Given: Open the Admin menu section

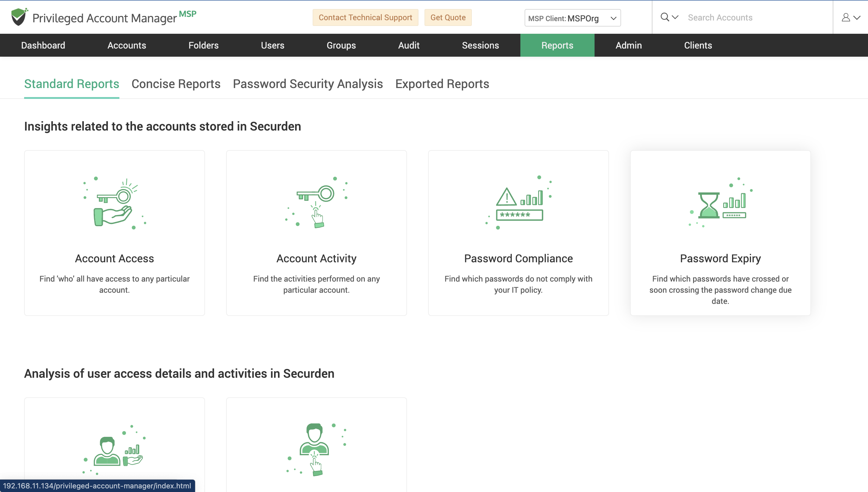Looking at the screenshot, I should pyautogui.click(x=629, y=45).
